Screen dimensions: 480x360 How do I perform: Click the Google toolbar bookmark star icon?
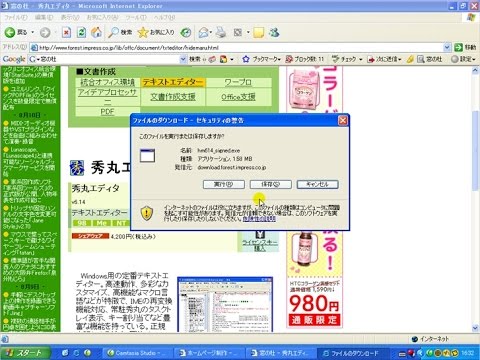point(246,59)
